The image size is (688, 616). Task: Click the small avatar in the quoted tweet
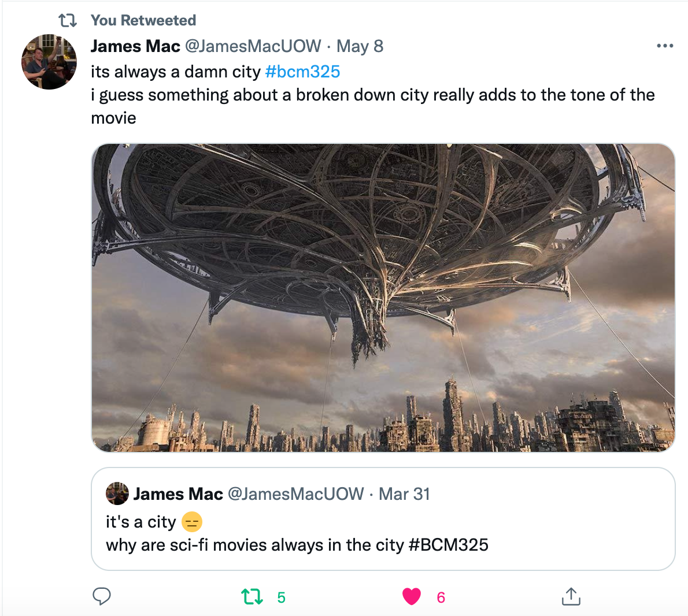point(117,494)
